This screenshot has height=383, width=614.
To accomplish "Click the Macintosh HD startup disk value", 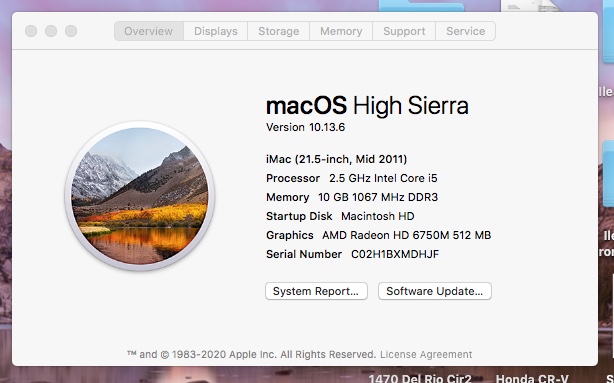I will [377, 216].
